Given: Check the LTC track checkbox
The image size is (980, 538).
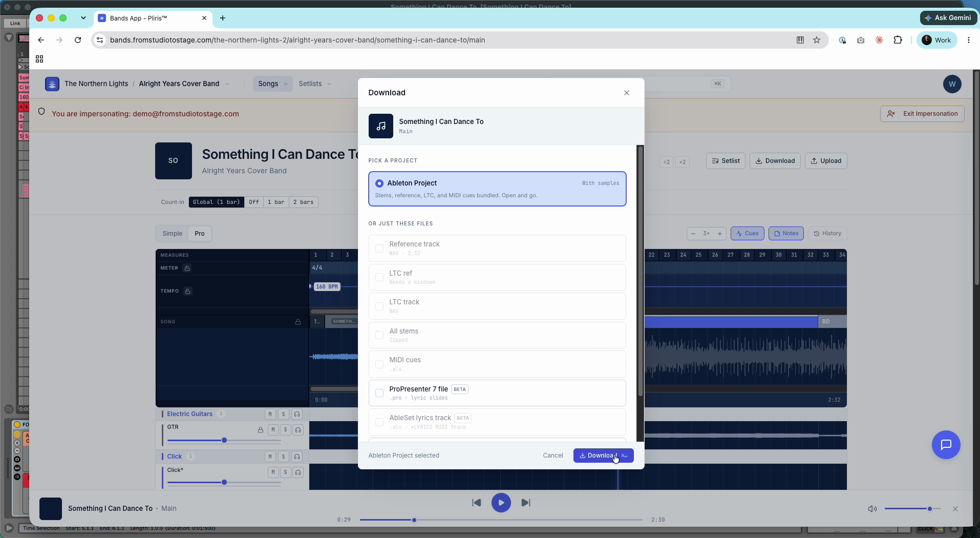Looking at the screenshot, I should pyautogui.click(x=379, y=306).
